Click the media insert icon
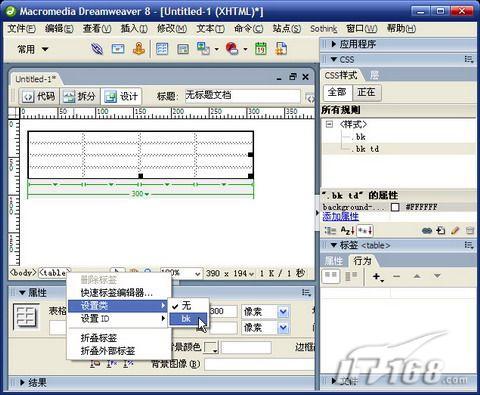 point(232,49)
